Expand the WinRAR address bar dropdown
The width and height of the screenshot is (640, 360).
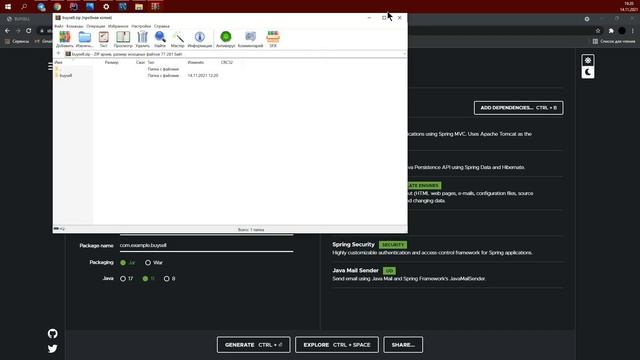pyautogui.click(x=404, y=54)
